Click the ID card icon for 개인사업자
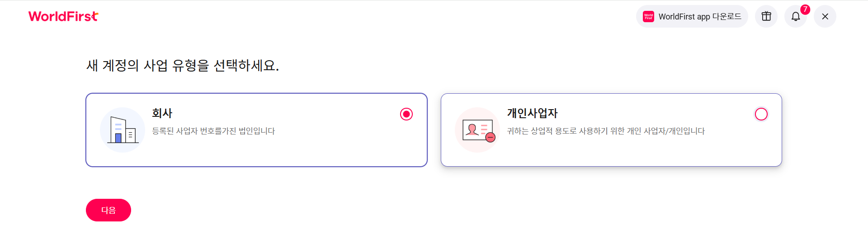This screenshot has width=868, height=240. [x=477, y=130]
